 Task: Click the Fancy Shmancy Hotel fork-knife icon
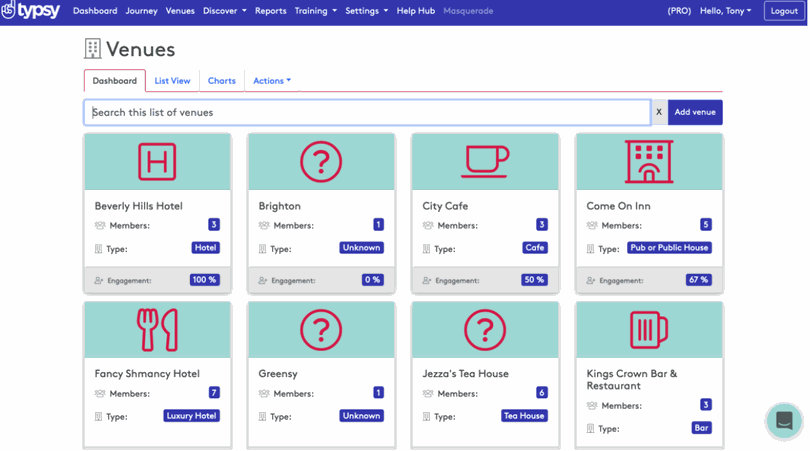[157, 330]
